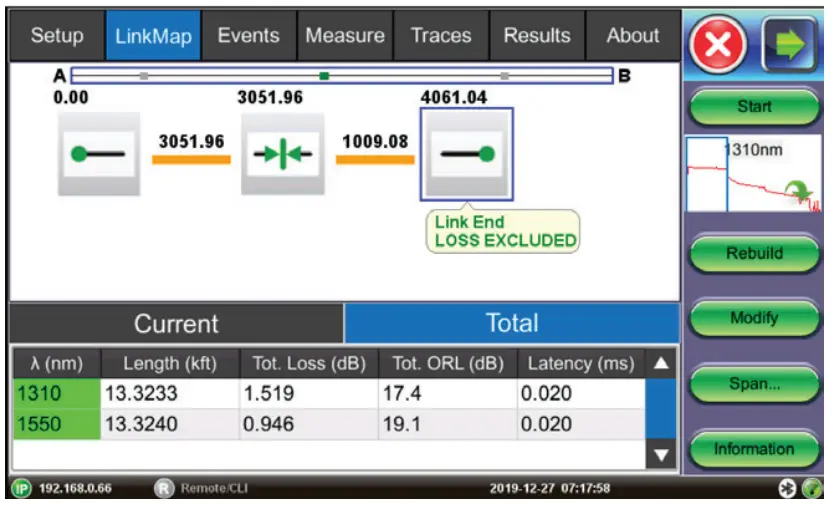This screenshot has width=832, height=505.
Task: Click the green arrow next icon
Action: coord(790,45)
